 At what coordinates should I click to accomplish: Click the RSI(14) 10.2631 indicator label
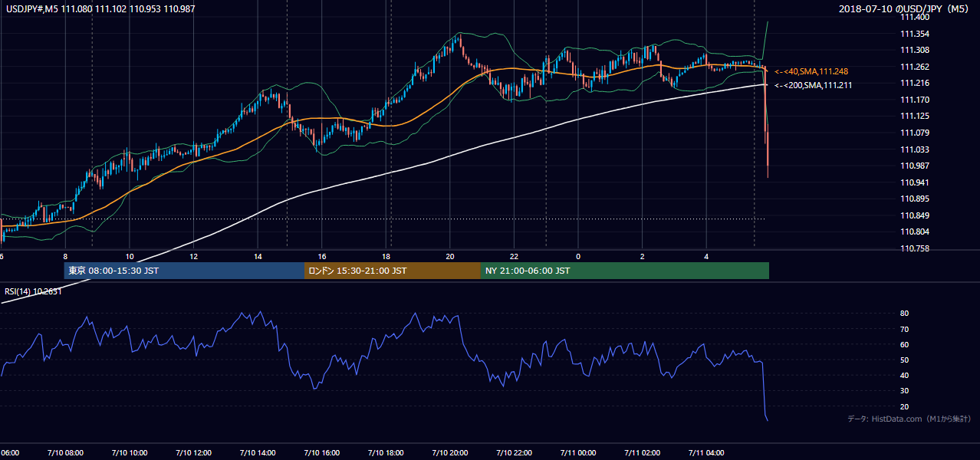[34, 291]
